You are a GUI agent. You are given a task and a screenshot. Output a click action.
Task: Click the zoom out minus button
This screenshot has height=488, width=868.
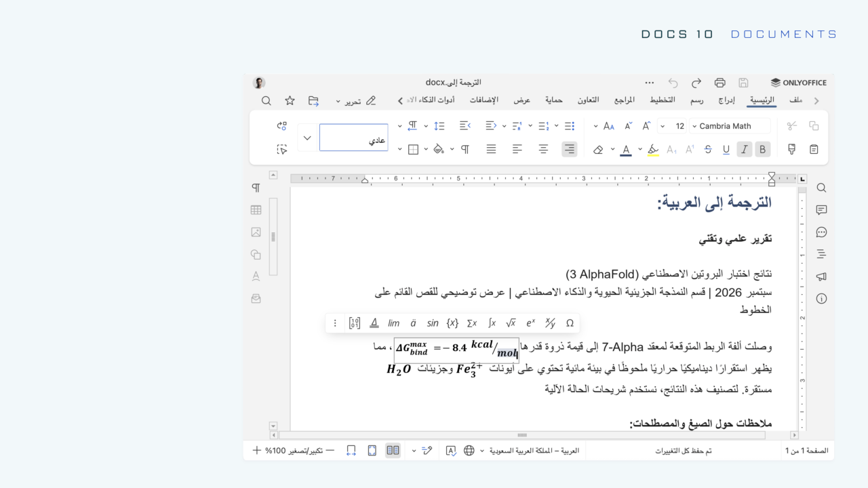(330, 451)
